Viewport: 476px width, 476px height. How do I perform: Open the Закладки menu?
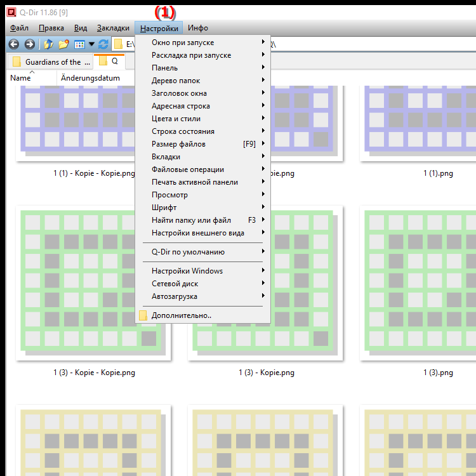[113, 28]
